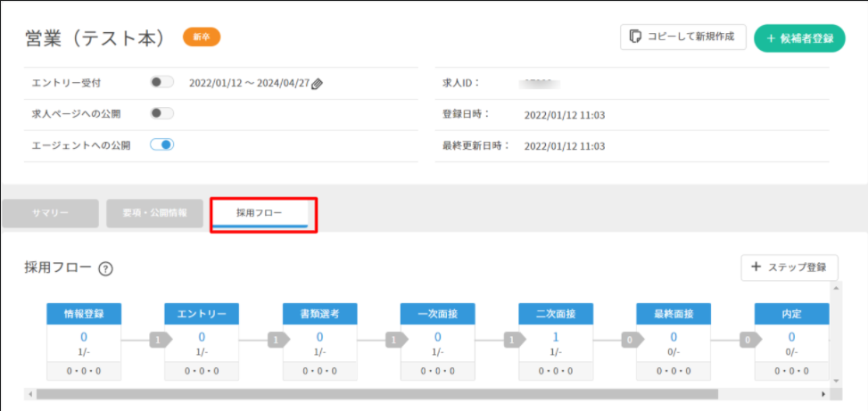Click the ステップ登録 button
Screen dimensions: 868x411
(789, 267)
